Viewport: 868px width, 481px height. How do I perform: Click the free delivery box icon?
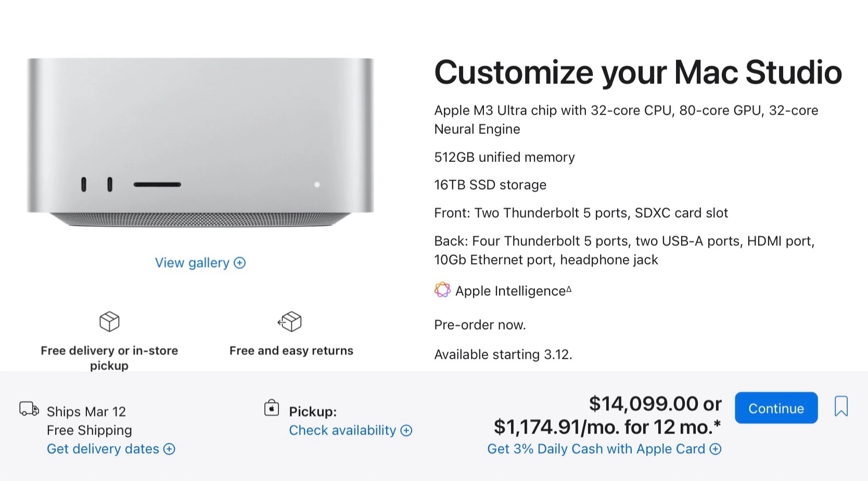pos(109,322)
